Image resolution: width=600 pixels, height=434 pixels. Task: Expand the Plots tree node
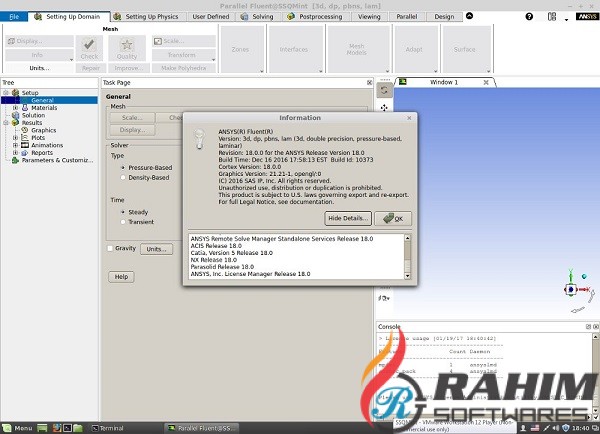pos(15,137)
